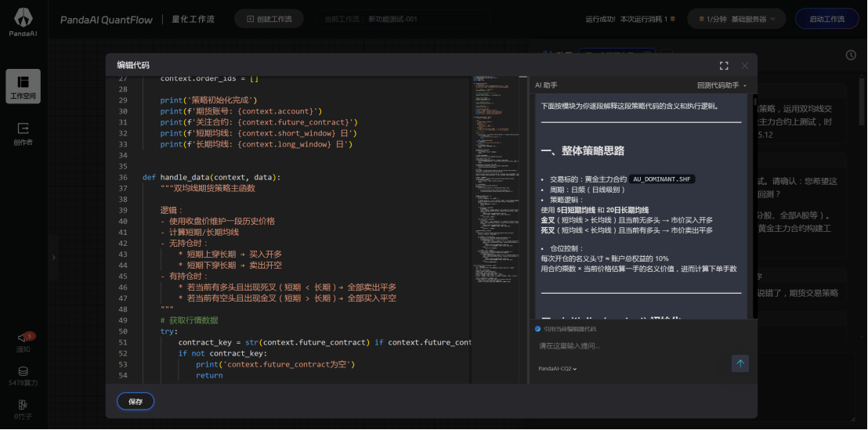Image resolution: width=868 pixels, height=430 pixels.
Task: Click the context.order_ids = [] line
Action: pos(209,78)
